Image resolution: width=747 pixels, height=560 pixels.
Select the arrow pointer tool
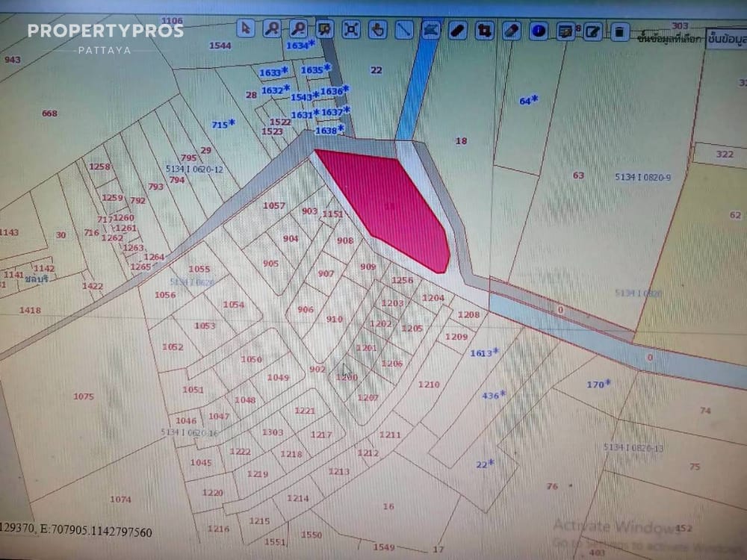pyautogui.click(x=246, y=29)
